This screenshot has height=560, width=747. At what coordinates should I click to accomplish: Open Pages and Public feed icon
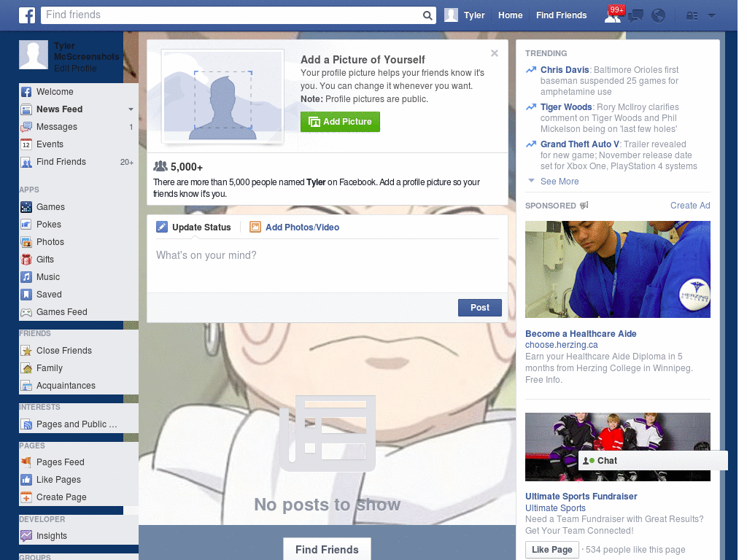click(x=26, y=424)
